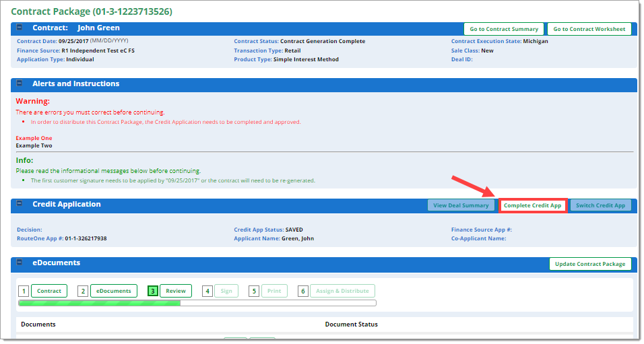
Task: Click step number 6 box
Action: (303, 291)
